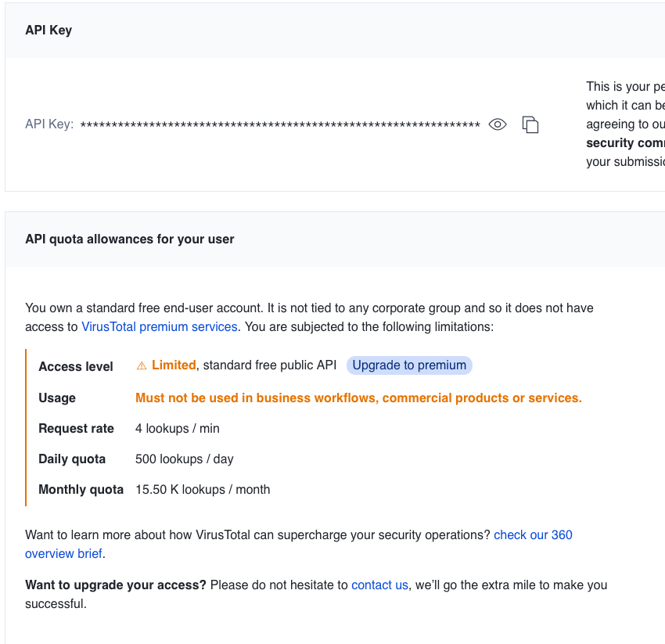Select the orange Limited access level text
Image resolution: width=665 pixels, height=644 pixels.
pos(174,365)
